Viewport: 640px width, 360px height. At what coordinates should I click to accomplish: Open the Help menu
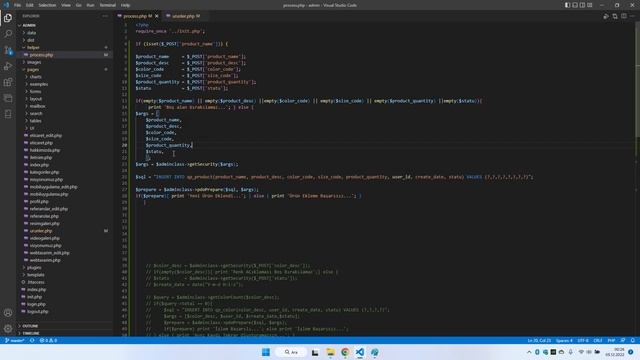coord(125,5)
